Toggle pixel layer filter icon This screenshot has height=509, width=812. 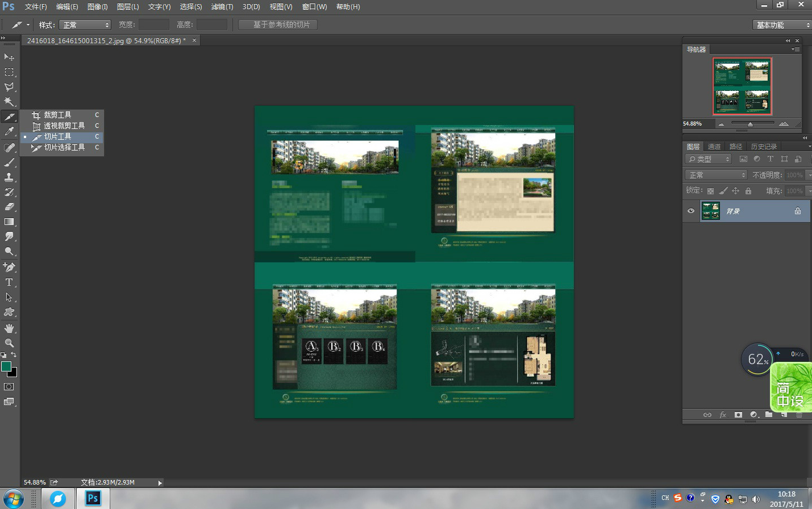pyautogui.click(x=743, y=159)
